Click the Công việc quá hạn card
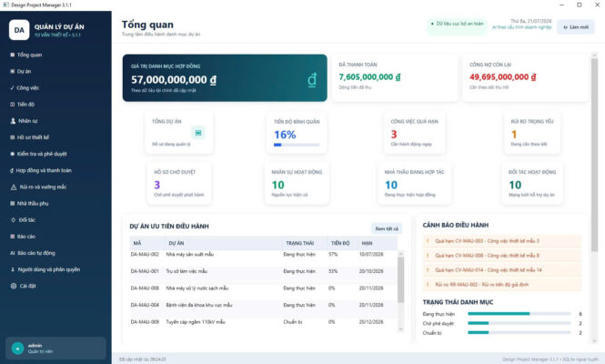Screen dimensions: 605x364 click(414, 133)
